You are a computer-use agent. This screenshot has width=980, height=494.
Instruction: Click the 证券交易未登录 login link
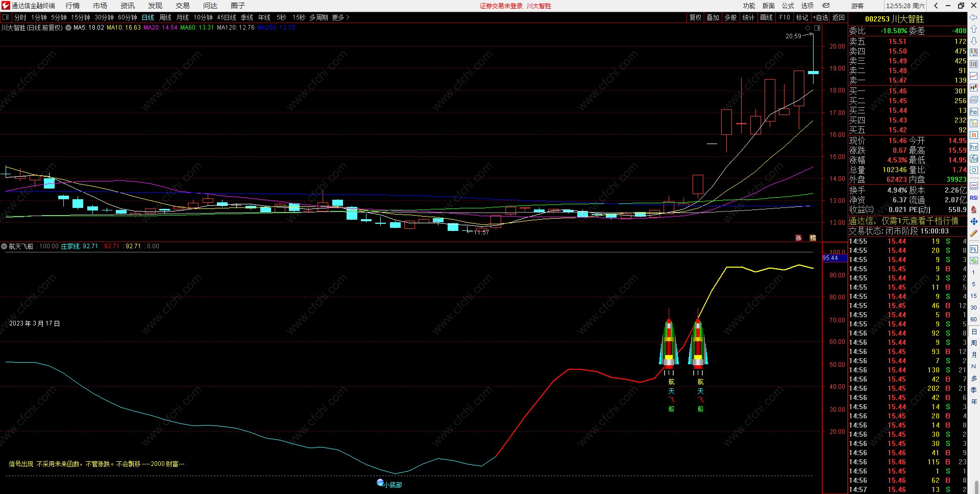click(x=501, y=6)
